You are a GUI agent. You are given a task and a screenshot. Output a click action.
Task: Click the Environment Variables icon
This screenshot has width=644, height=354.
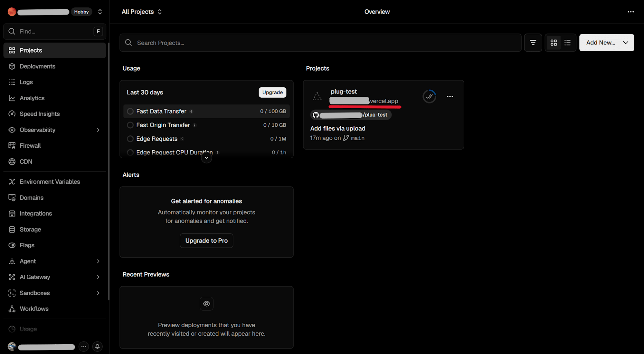12,182
